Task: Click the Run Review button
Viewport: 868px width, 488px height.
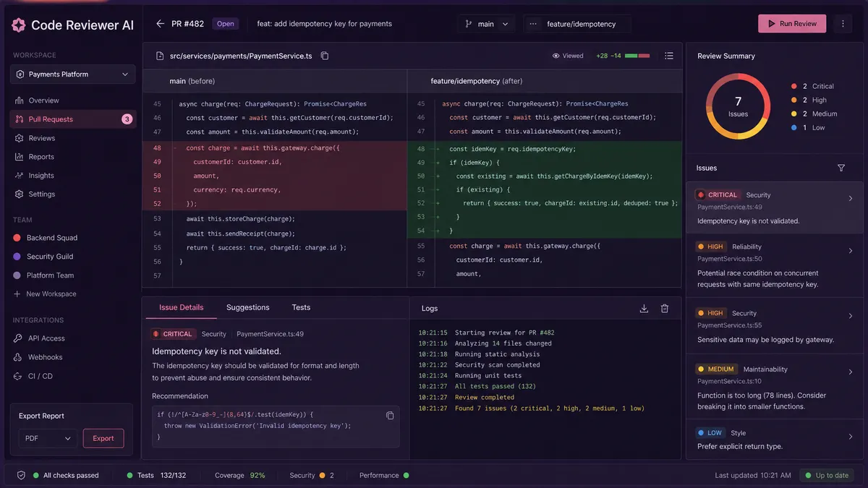Action: (792, 24)
